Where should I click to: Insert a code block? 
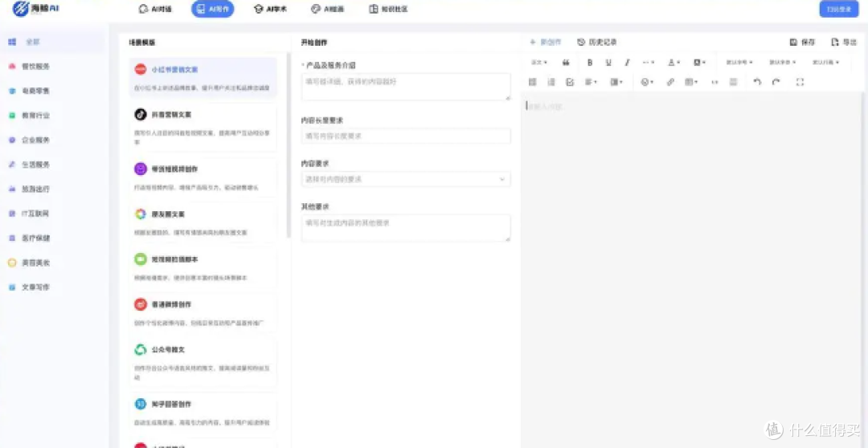(714, 82)
